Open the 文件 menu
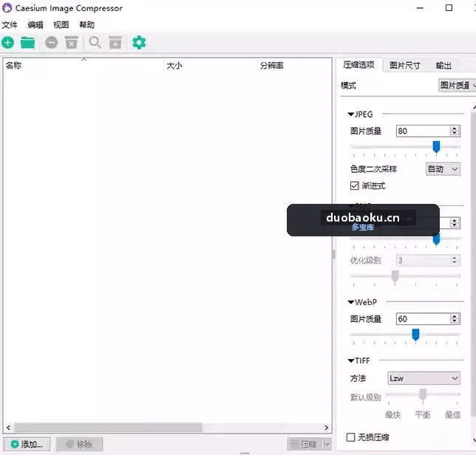 click(x=10, y=25)
